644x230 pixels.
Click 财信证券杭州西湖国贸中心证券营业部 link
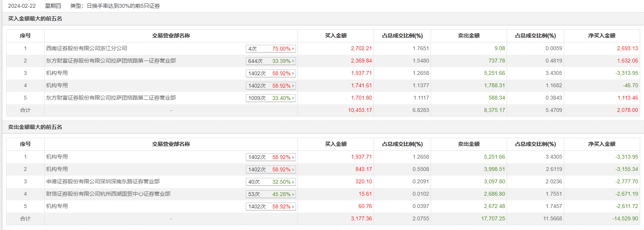pos(108,194)
